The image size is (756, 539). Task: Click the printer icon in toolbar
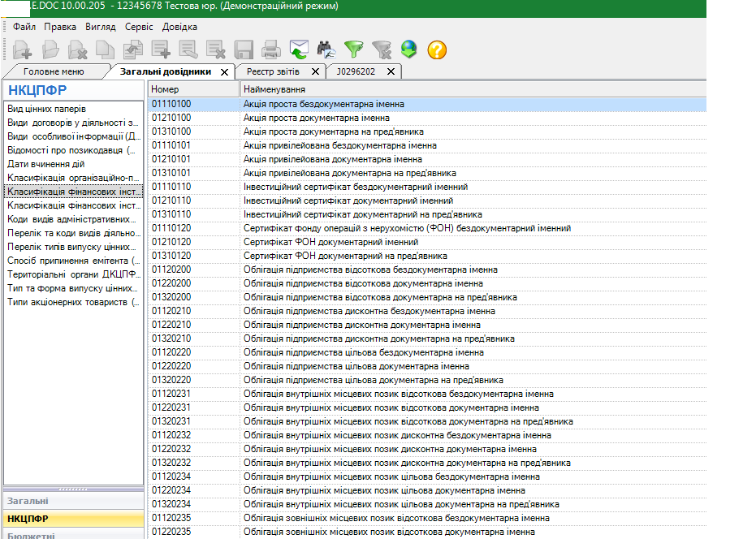pyautogui.click(x=270, y=50)
